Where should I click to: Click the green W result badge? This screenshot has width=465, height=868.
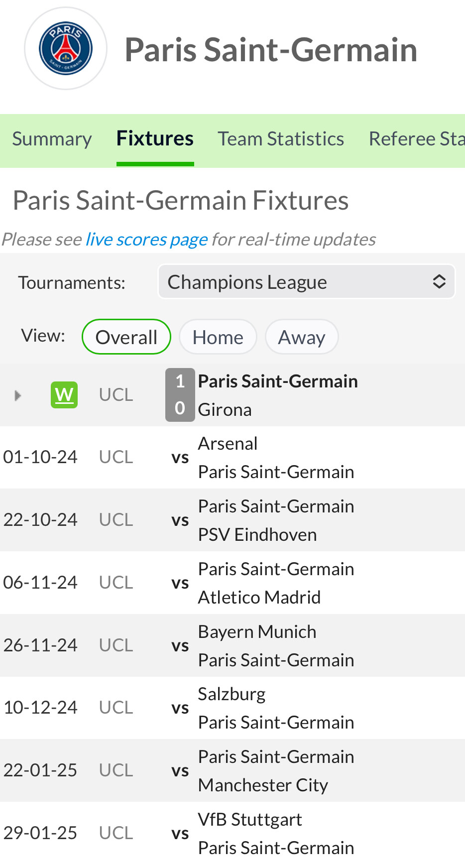pos(64,395)
